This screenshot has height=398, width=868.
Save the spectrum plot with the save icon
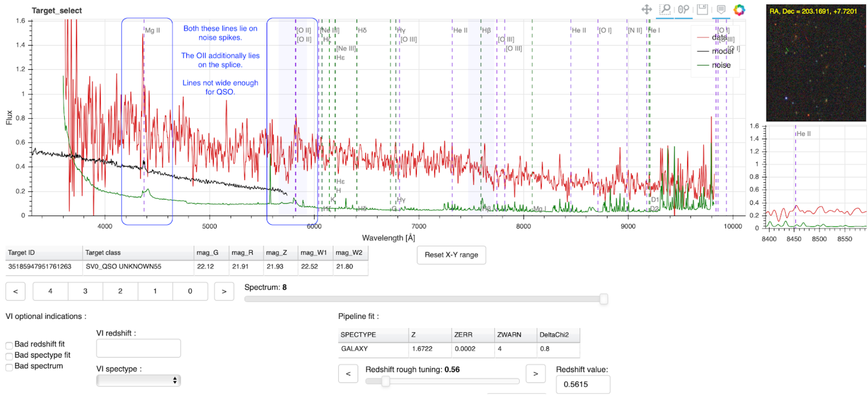[x=702, y=10]
